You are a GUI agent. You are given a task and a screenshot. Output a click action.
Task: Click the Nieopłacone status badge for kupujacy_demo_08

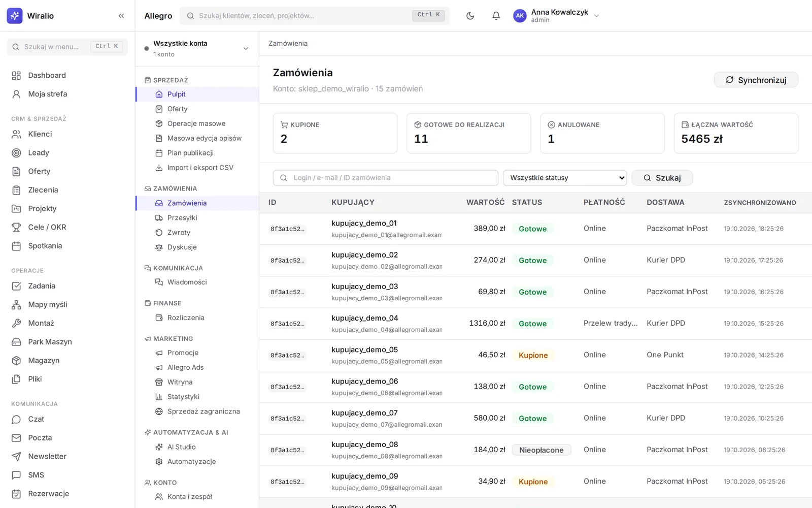tap(542, 450)
